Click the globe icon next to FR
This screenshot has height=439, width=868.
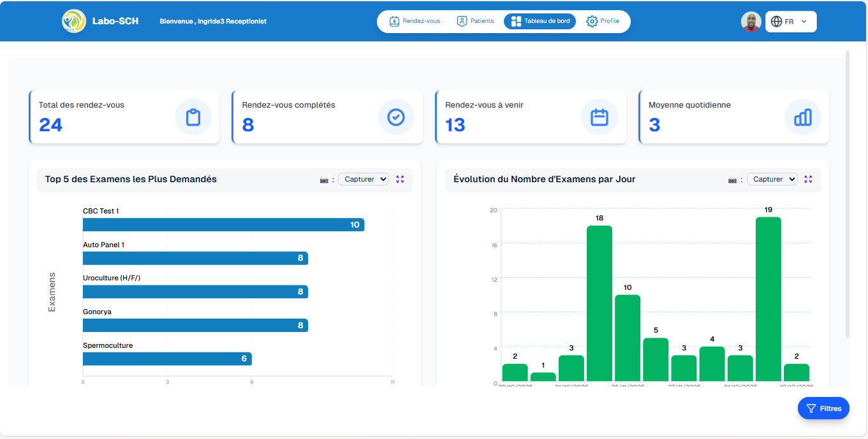point(776,20)
